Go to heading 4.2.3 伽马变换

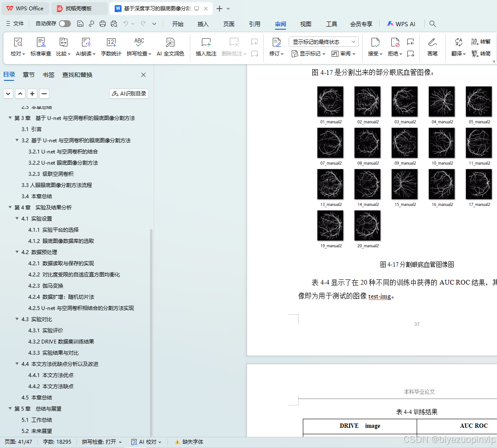[x=46, y=286]
